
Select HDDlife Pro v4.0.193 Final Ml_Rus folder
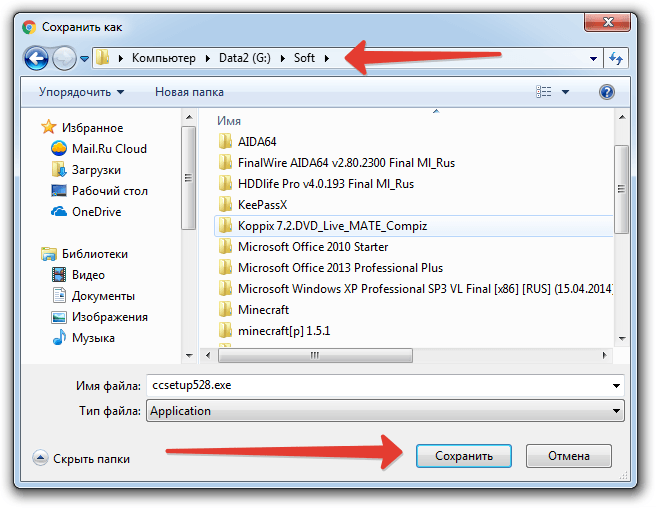(x=326, y=184)
